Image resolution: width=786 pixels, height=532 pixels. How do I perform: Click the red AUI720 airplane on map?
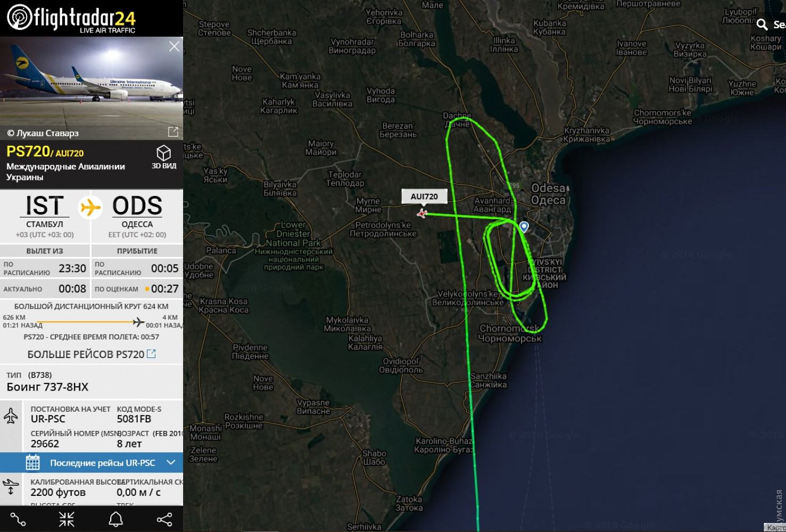422,213
